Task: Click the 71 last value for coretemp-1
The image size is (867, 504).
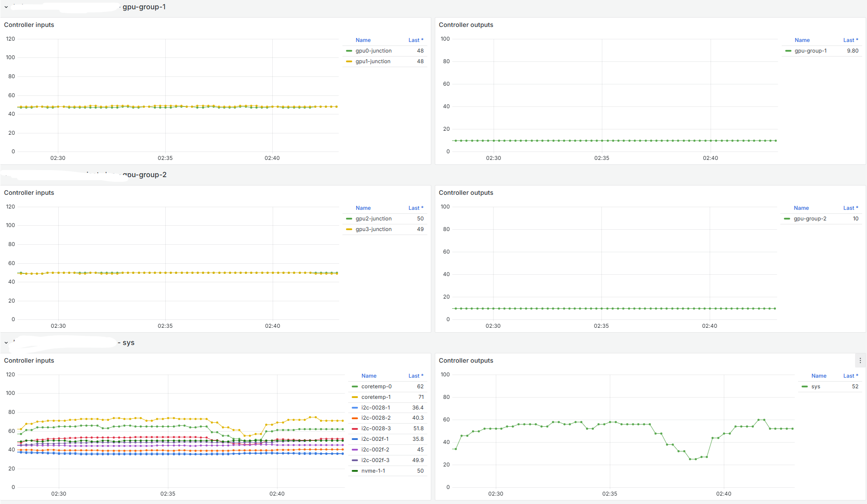Action: [421, 397]
